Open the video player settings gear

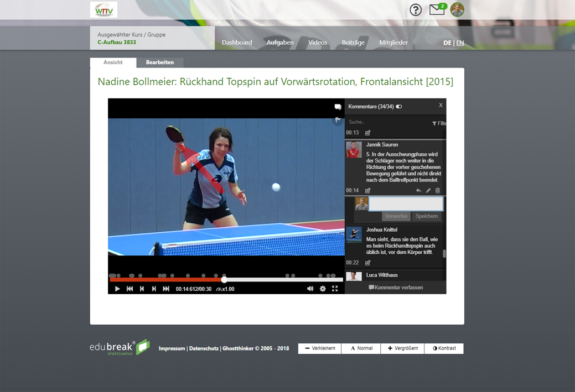click(x=323, y=289)
